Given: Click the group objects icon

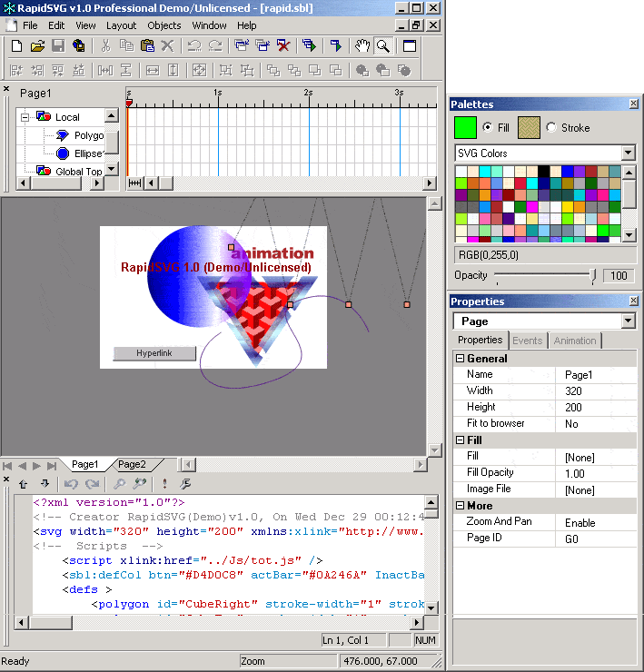Looking at the screenshot, I should click(x=226, y=70).
